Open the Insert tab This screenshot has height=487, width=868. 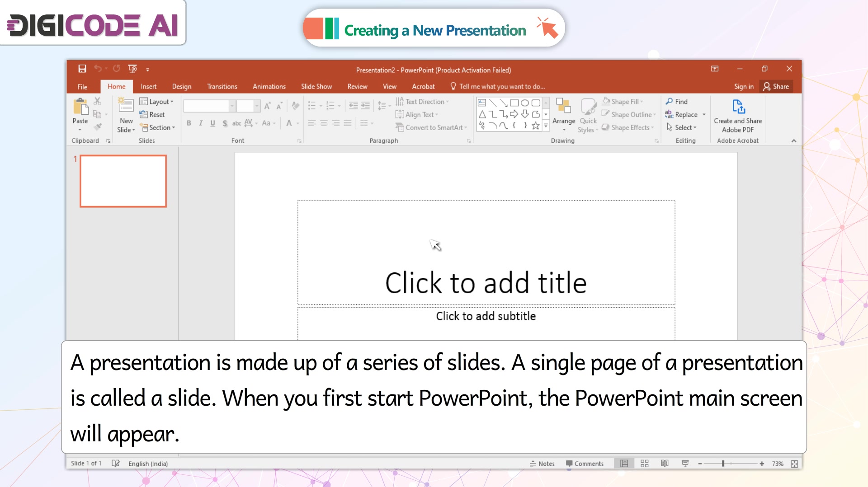pyautogui.click(x=148, y=87)
